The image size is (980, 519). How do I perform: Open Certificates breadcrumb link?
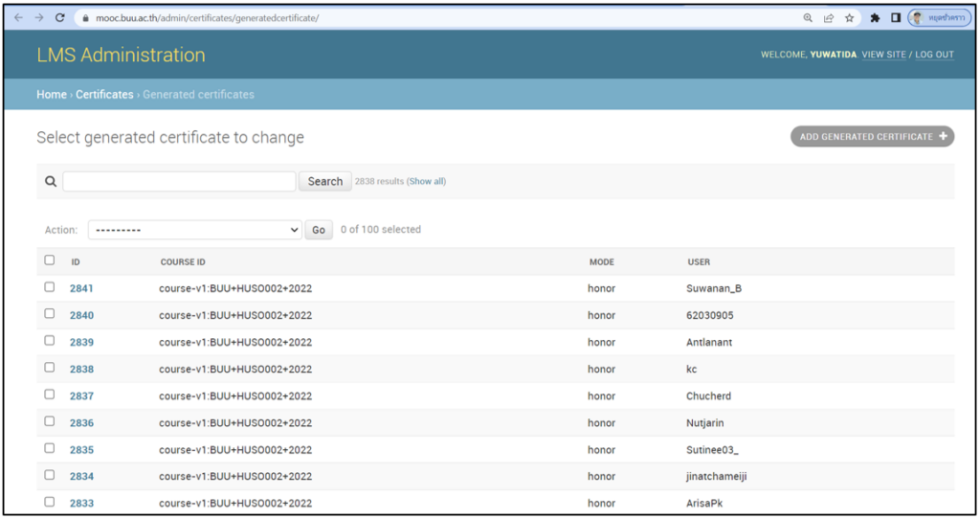104,94
